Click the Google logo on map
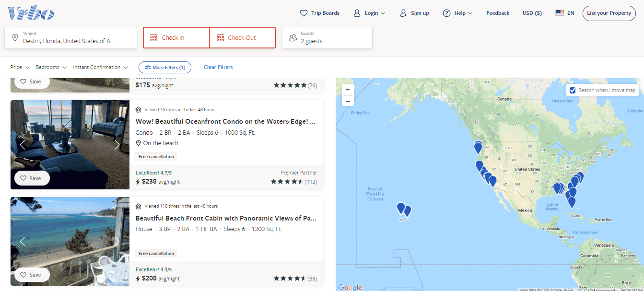This screenshot has width=644, height=291. click(x=350, y=287)
